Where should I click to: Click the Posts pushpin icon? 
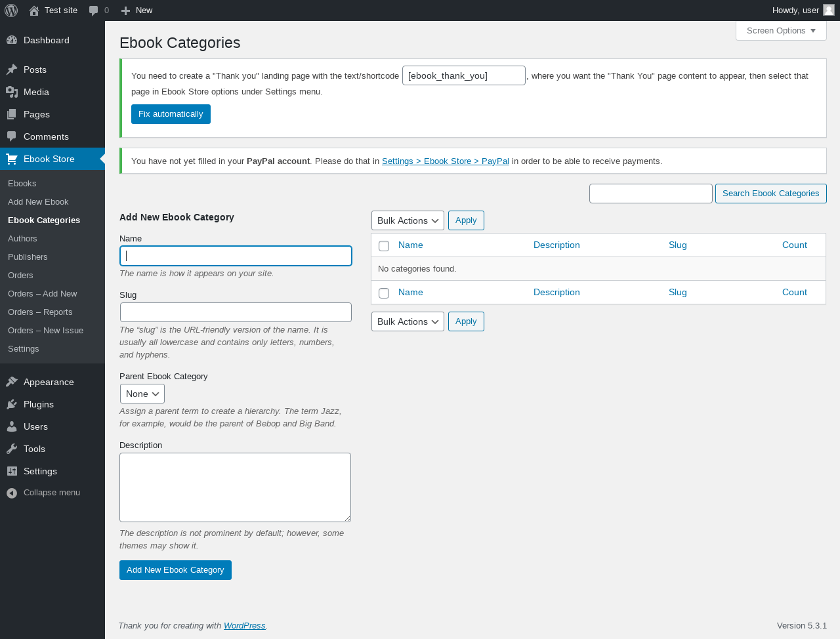click(x=12, y=70)
